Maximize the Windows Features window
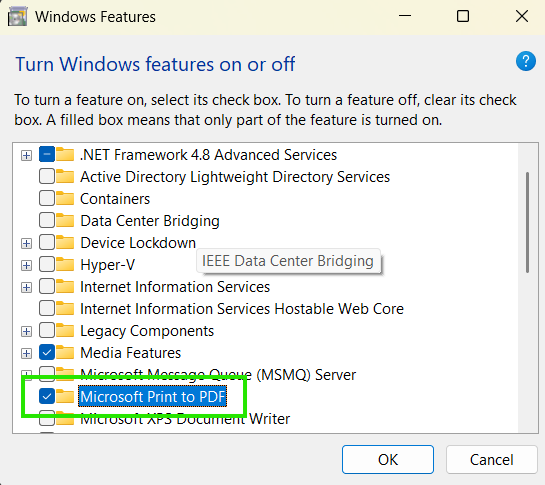545x485 pixels. [x=463, y=16]
